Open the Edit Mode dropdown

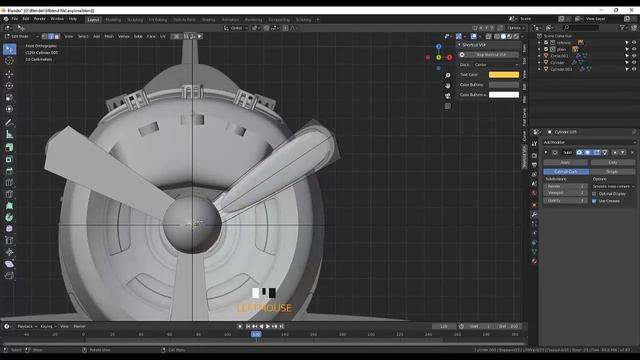21,36
